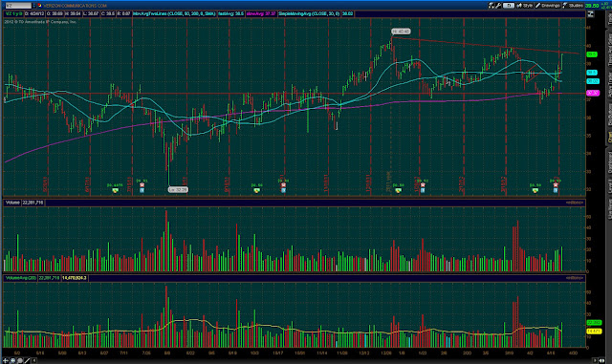The height and width of the screenshot is (364, 612).
Task: Open the share chart icon in toolbar
Action: click(x=492, y=6)
